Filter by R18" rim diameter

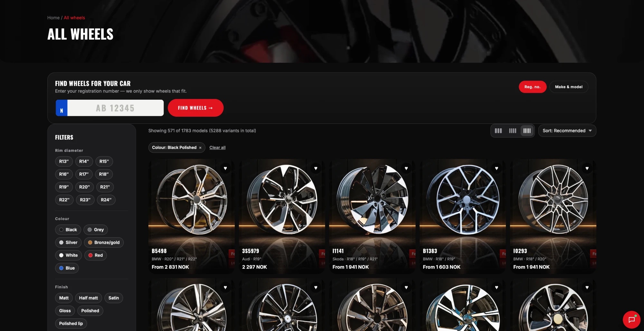[x=104, y=174]
